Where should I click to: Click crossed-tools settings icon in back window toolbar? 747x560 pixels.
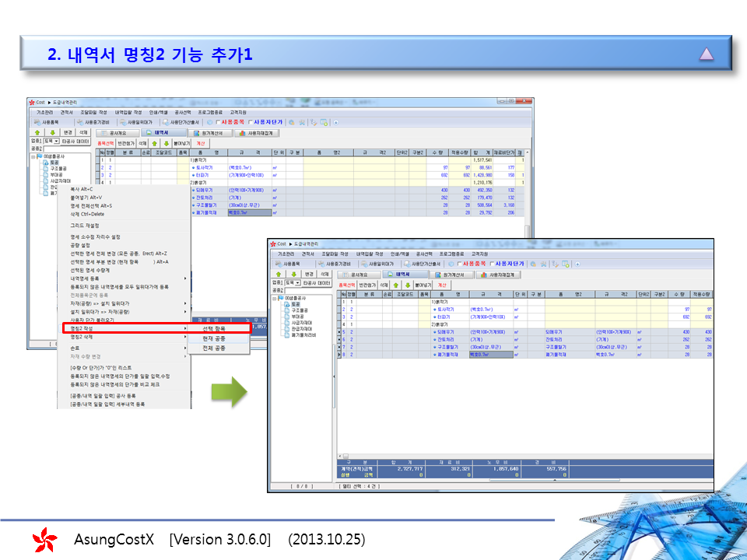pyautogui.click(x=302, y=122)
